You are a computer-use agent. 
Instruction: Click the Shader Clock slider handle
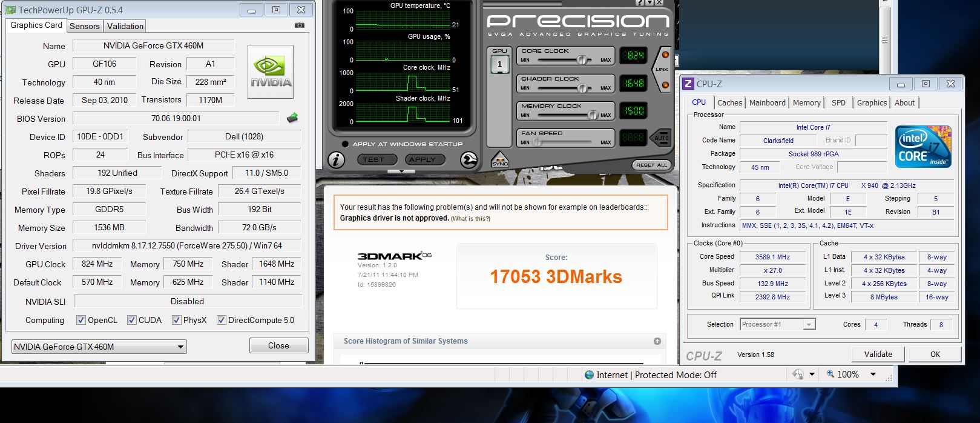[x=582, y=88]
